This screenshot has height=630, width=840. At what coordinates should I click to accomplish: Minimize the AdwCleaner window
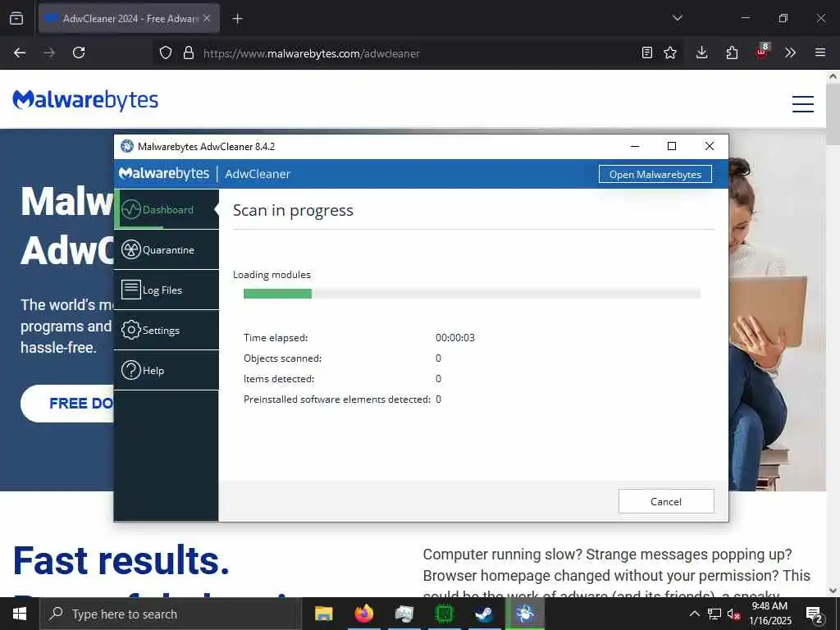click(x=635, y=146)
